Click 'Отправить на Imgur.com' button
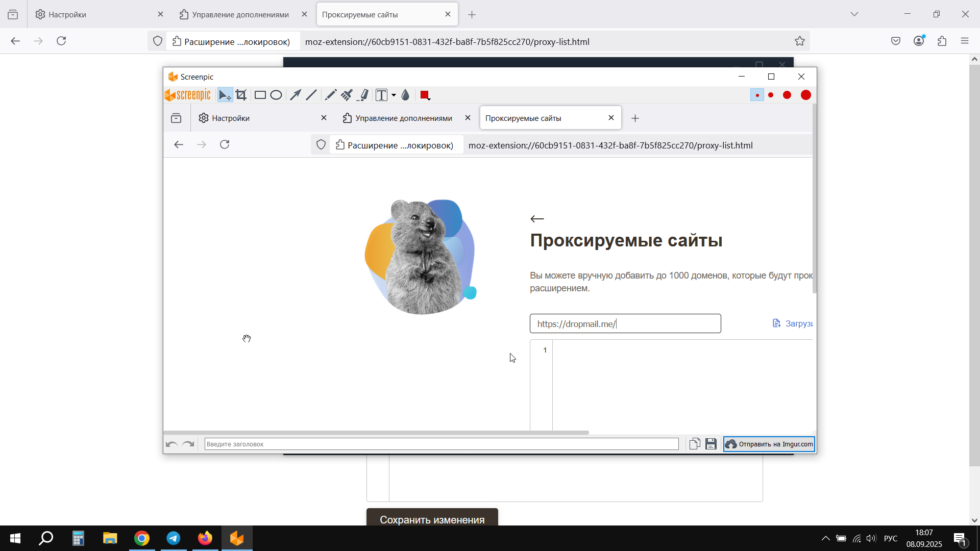 point(769,444)
